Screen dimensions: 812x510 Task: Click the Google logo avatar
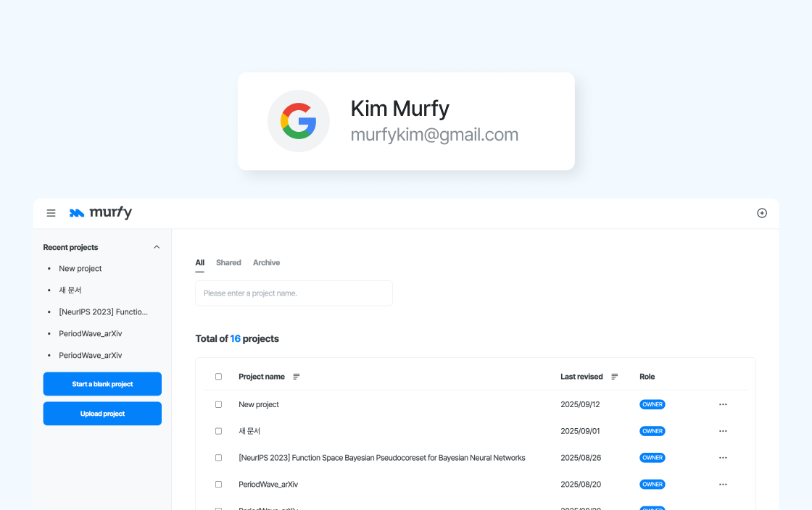point(298,121)
